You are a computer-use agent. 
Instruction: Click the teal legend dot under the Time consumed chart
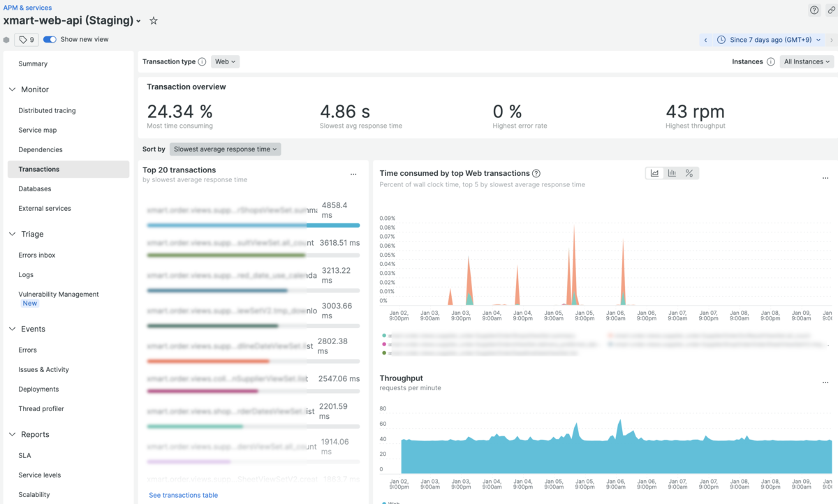click(x=384, y=336)
